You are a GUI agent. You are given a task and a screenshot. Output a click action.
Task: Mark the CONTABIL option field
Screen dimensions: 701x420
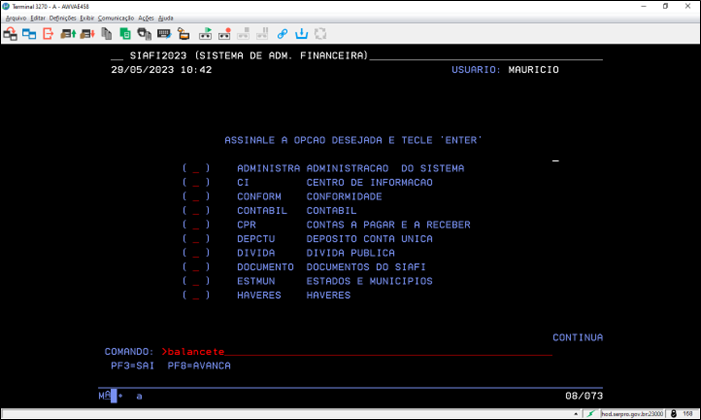point(196,211)
